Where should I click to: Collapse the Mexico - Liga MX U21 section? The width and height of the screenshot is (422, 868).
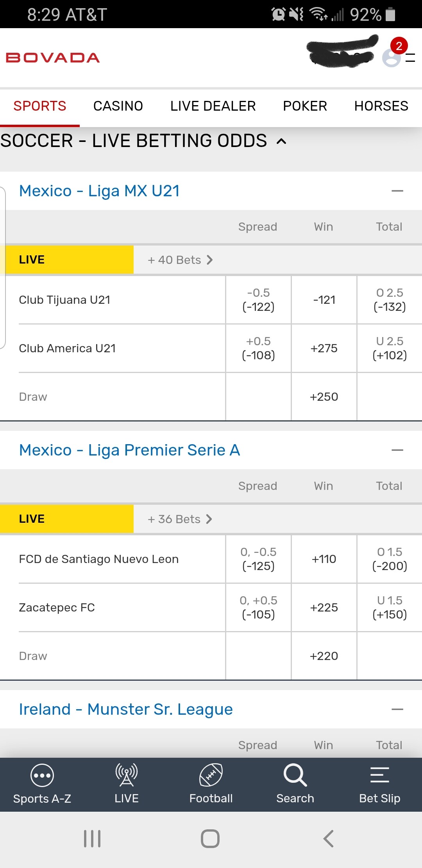(x=397, y=191)
